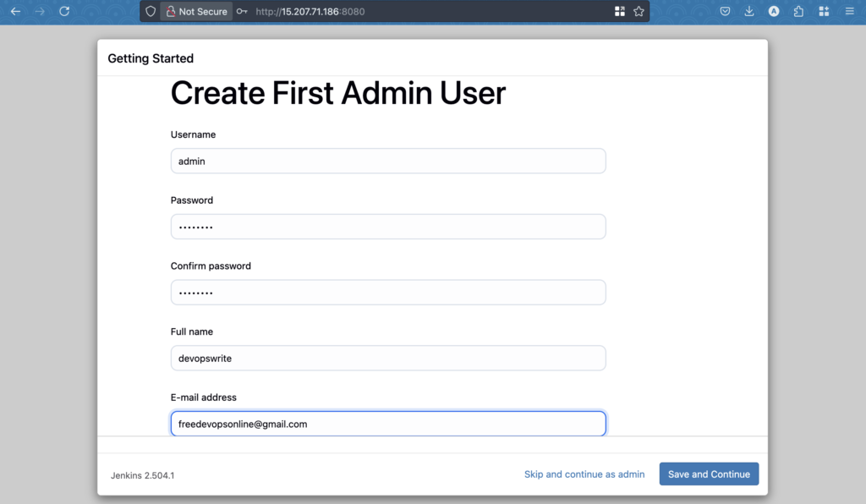Open the shield tracking protection icon
Screen dimensions: 866x504
[x=151, y=11]
